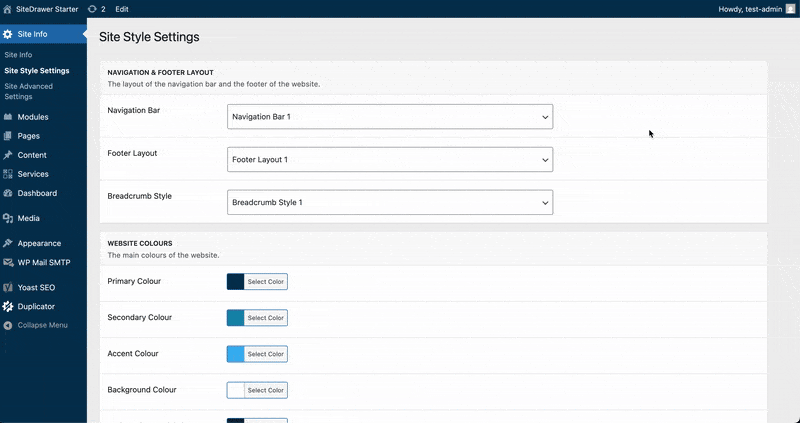Screen dimensions: 800x423
Task: Click the SiteDrawer Starter site name
Action: pos(47,9)
